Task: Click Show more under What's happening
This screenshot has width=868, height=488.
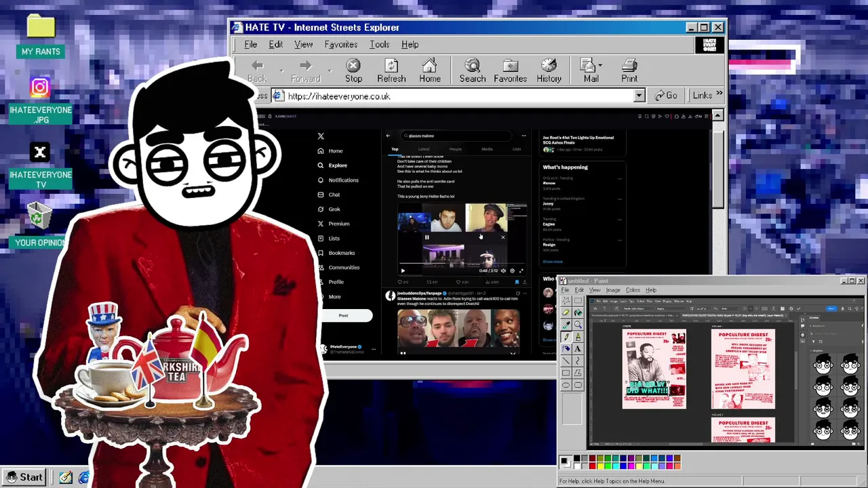Action: click(x=552, y=262)
